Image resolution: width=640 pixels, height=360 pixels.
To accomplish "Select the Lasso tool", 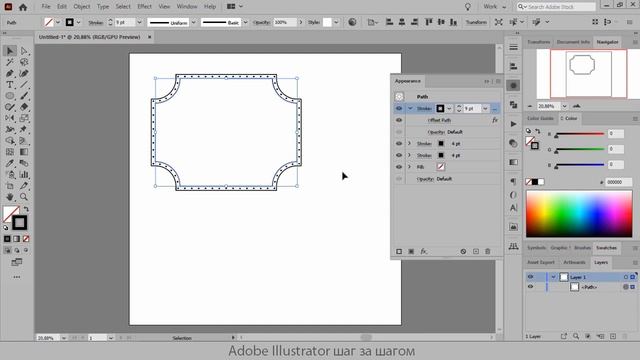I will click(x=24, y=62).
